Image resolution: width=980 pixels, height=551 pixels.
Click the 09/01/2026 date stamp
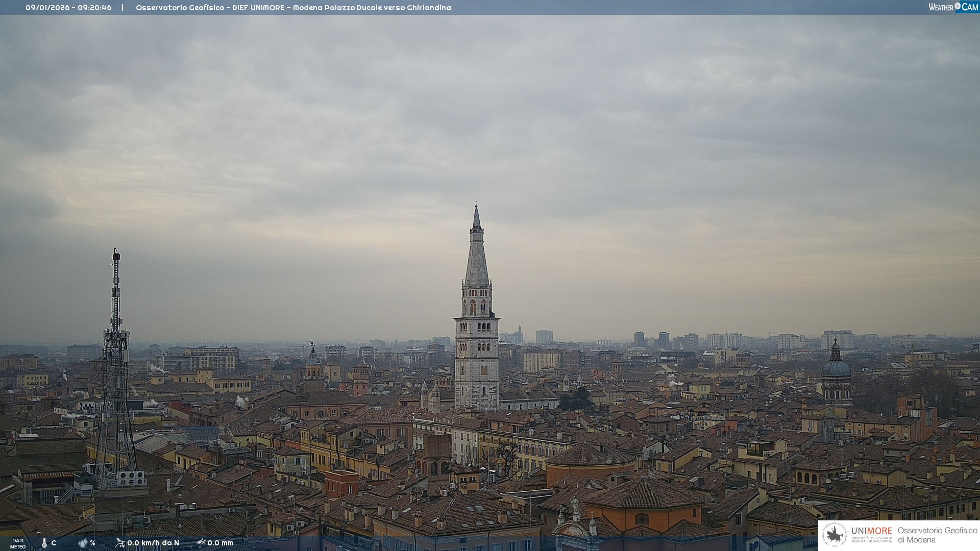(47, 8)
